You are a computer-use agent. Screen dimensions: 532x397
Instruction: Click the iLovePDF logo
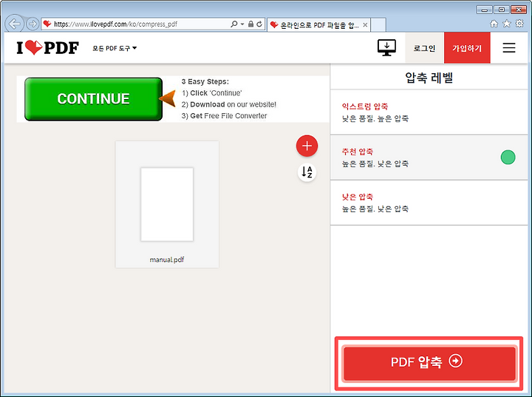(47, 47)
